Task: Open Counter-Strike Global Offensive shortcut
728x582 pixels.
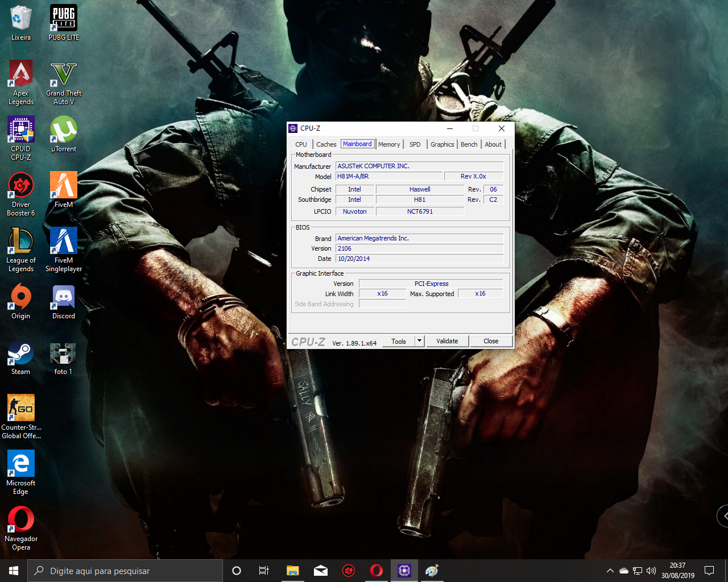Action: point(21,417)
